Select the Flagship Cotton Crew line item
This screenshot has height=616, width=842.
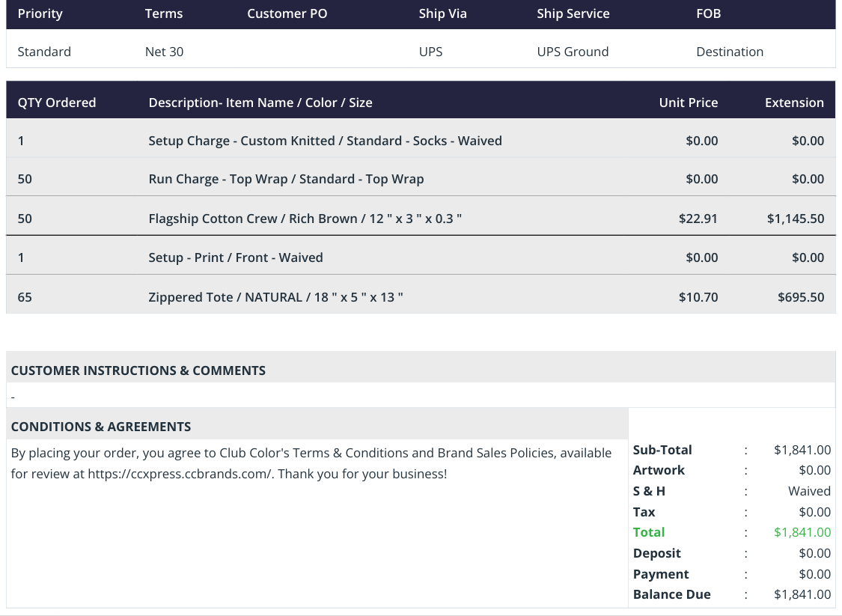tap(421, 218)
